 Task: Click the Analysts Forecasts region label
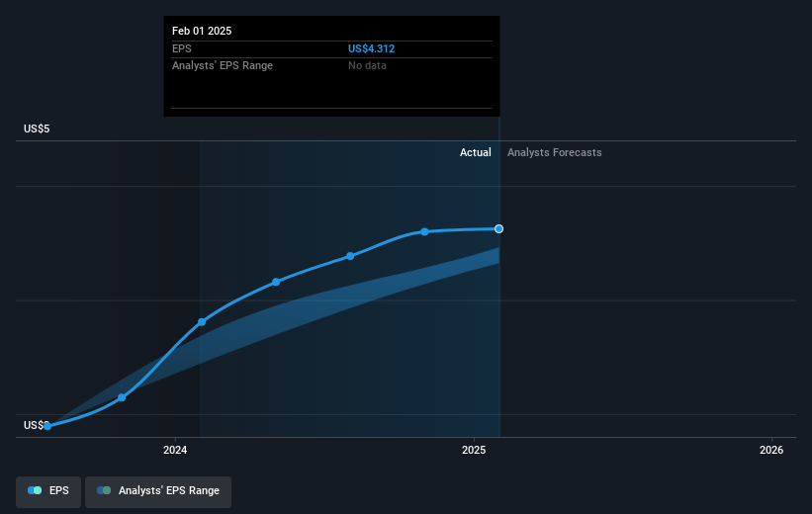(555, 152)
